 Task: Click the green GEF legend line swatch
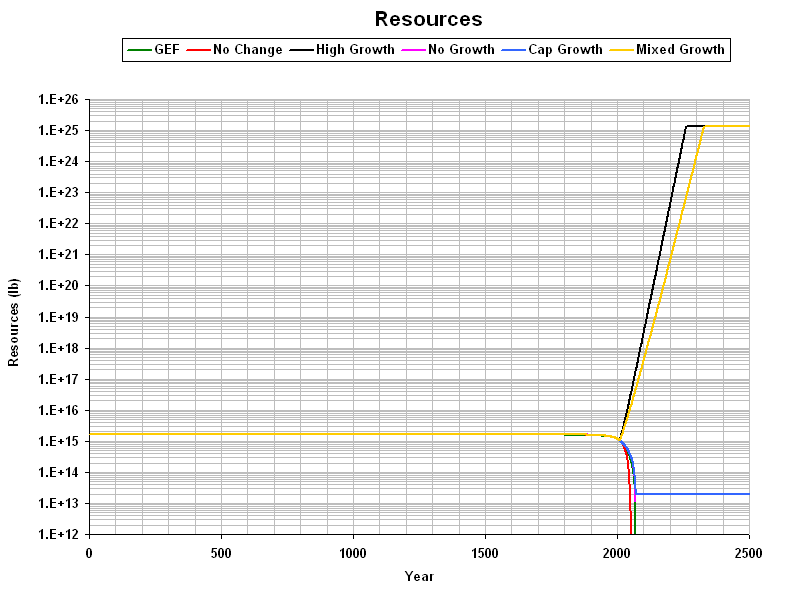(x=139, y=49)
